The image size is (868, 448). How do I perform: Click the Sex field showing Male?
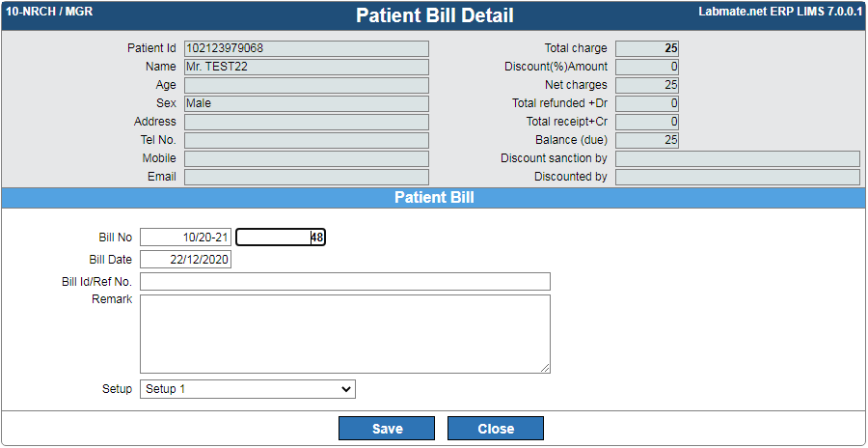[306, 103]
